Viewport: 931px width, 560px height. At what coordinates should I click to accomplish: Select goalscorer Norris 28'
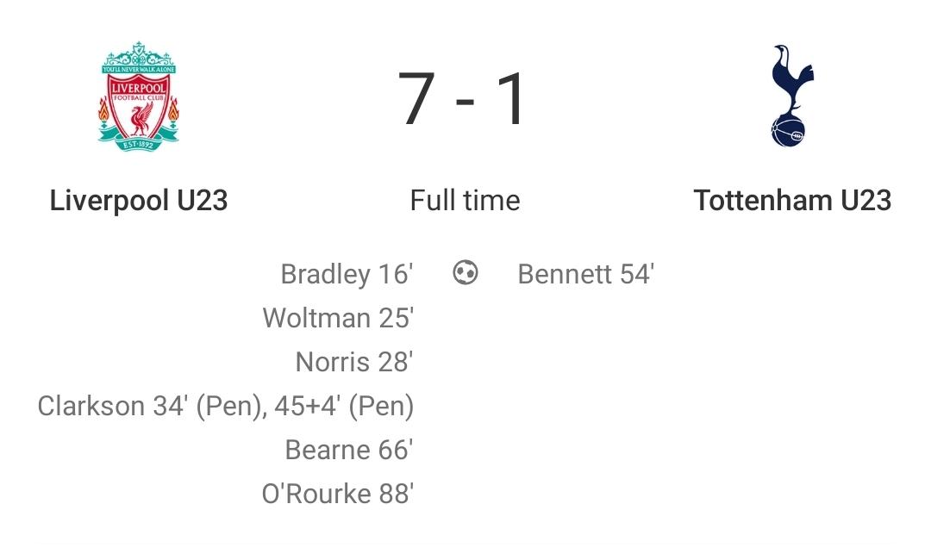point(354,362)
